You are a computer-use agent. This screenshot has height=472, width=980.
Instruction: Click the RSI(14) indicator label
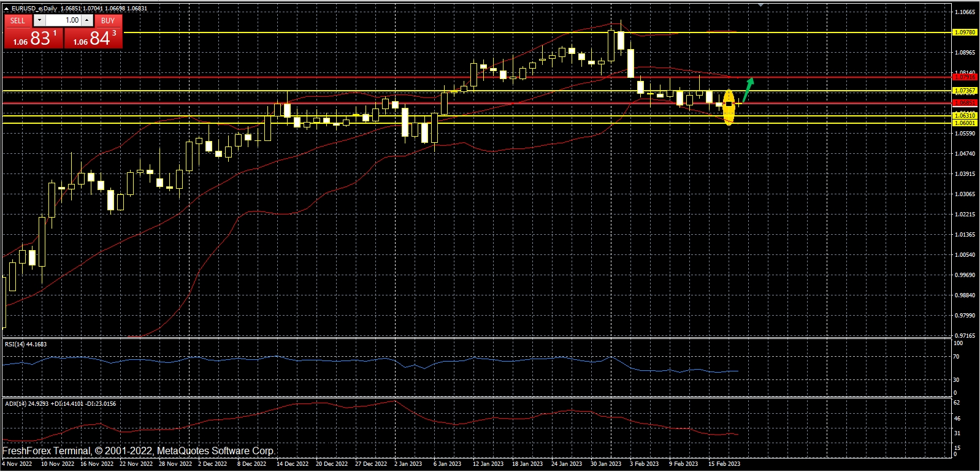point(26,344)
